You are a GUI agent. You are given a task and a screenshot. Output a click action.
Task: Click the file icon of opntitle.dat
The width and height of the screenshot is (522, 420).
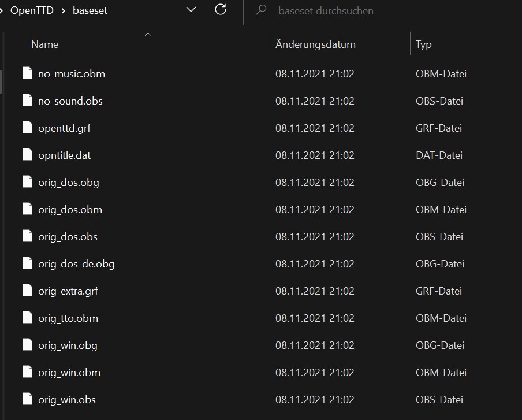27,155
